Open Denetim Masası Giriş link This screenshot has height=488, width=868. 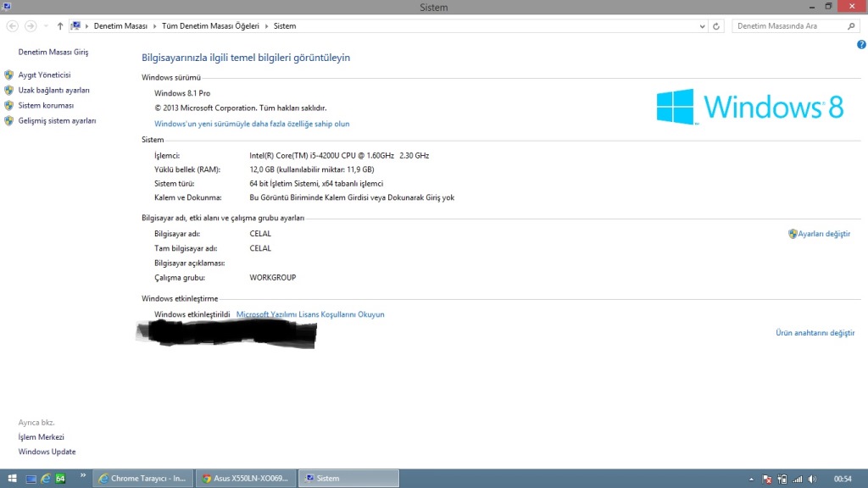[x=53, y=52]
